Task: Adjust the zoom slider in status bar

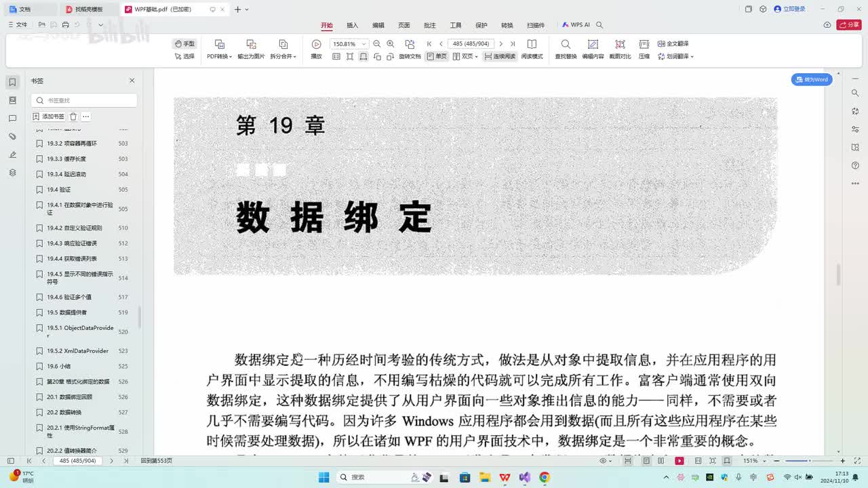Action: pos(808,461)
